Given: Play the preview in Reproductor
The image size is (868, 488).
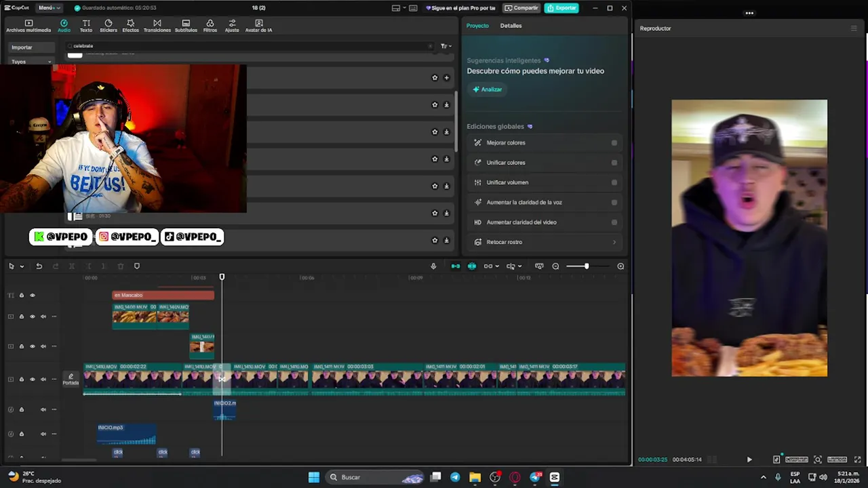Looking at the screenshot, I should click(x=749, y=460).
